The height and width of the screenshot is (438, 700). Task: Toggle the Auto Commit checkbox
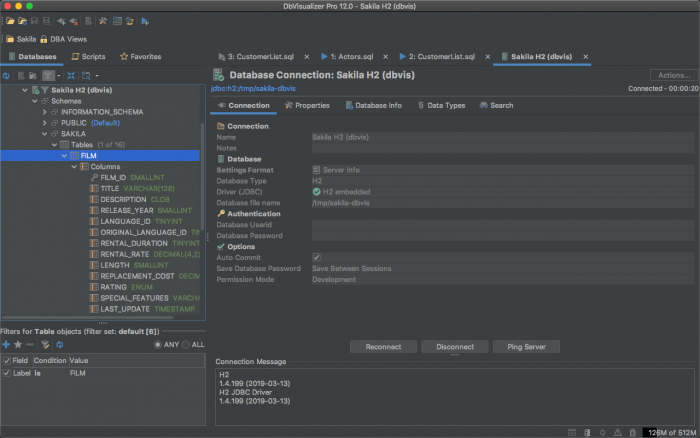317,258
